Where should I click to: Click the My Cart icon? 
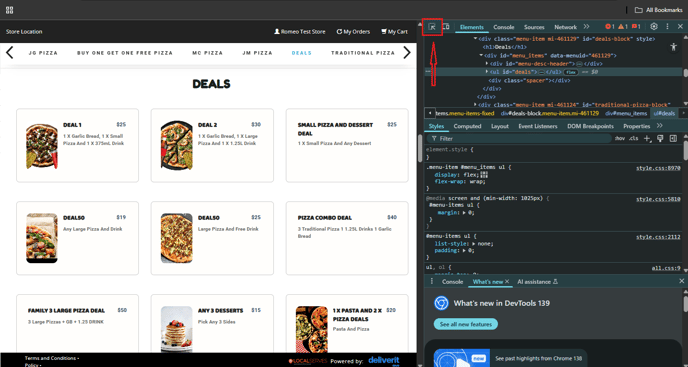384,32
